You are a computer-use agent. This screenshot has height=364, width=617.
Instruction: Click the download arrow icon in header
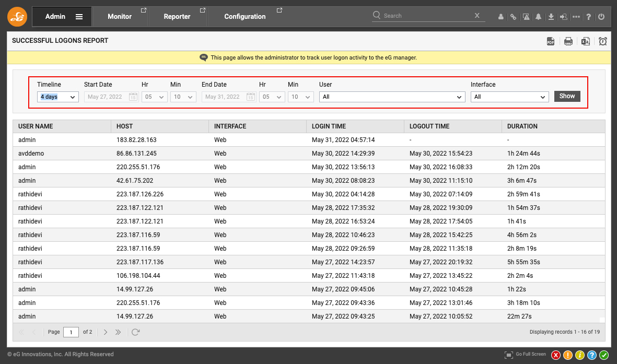pos(551,17)
